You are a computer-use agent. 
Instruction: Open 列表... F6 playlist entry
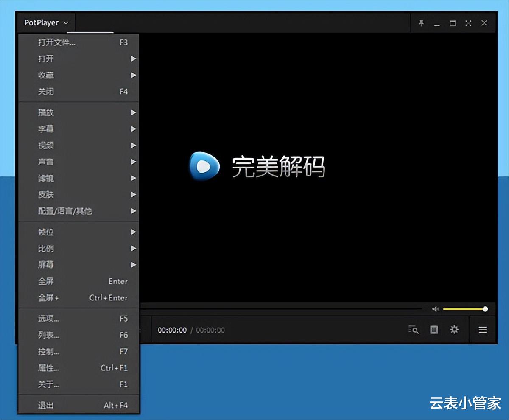(x=79, y=335)
